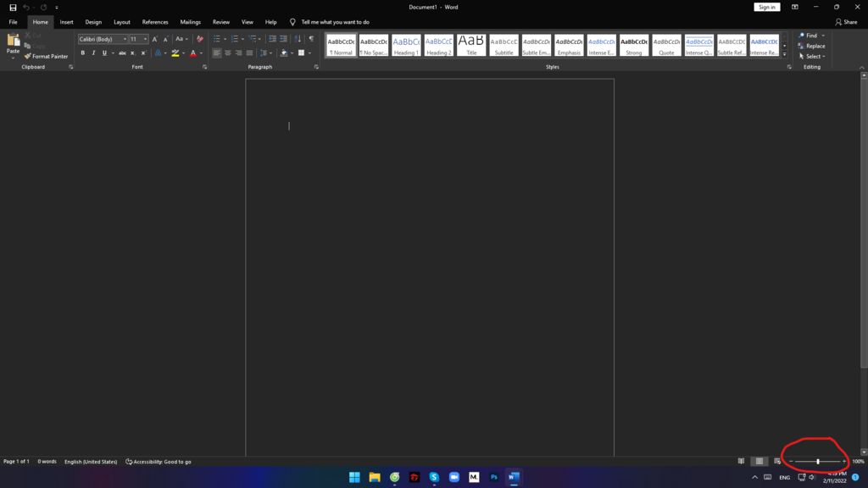The width and height of the screenshot is (868, 488).
Task: Zoom out with the minus button
Action: [791, 462]
